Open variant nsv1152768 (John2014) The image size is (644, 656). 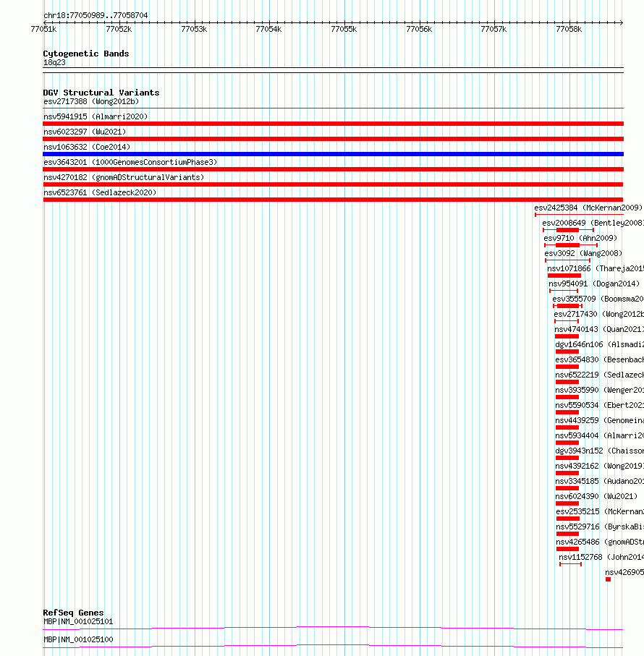click(x=601, y=557)
